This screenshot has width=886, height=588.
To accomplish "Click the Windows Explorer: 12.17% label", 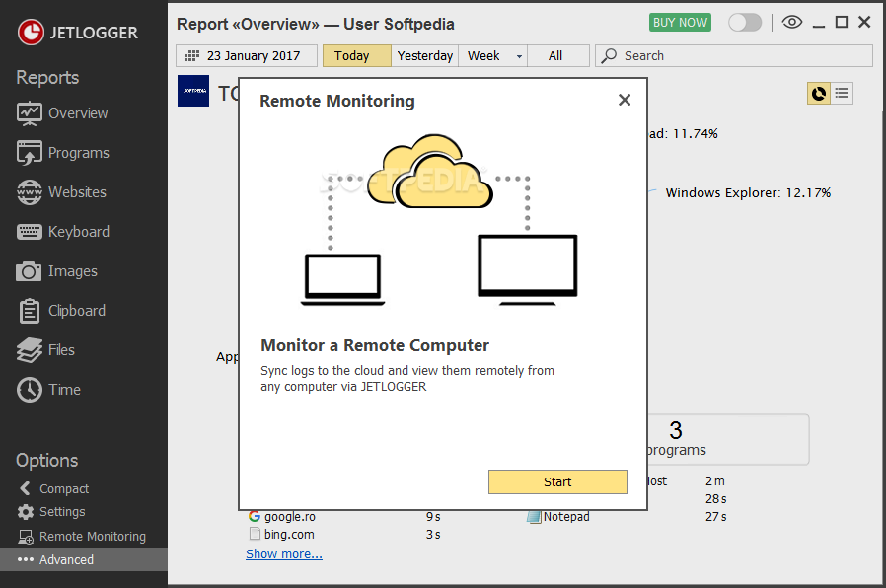I will (748, 193).
